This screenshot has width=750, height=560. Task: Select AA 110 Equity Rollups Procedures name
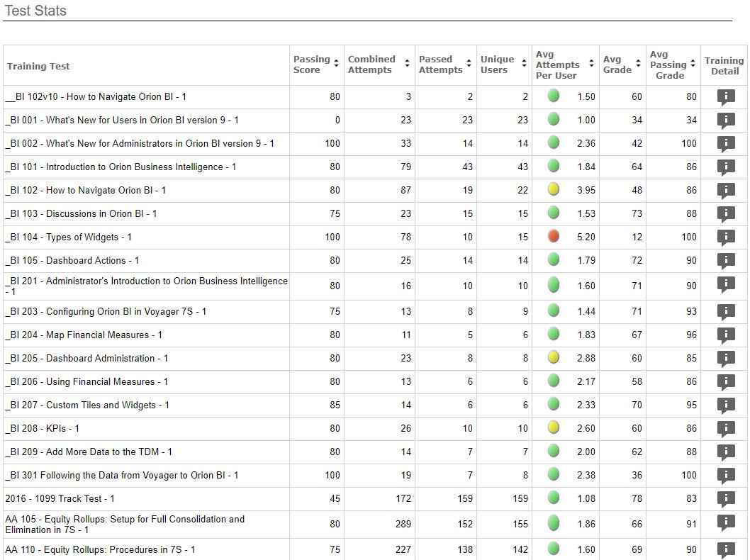point(100,550)
